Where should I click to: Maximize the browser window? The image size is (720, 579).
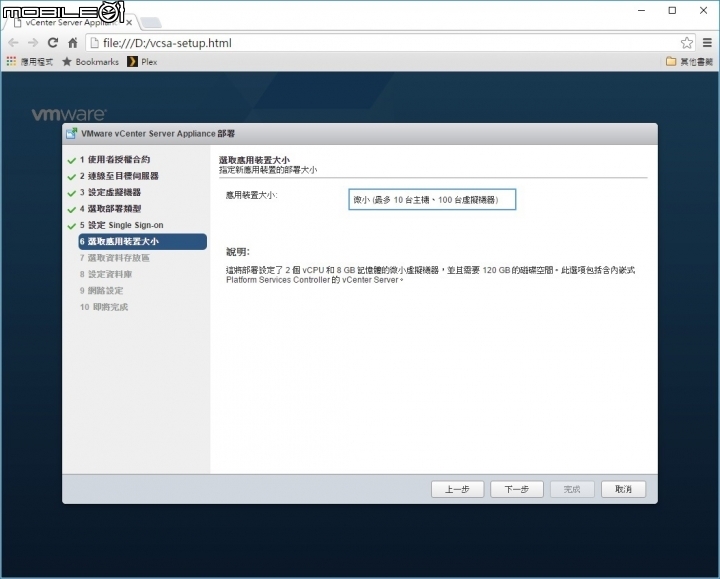pyautogui.click(x=672, y=10)
